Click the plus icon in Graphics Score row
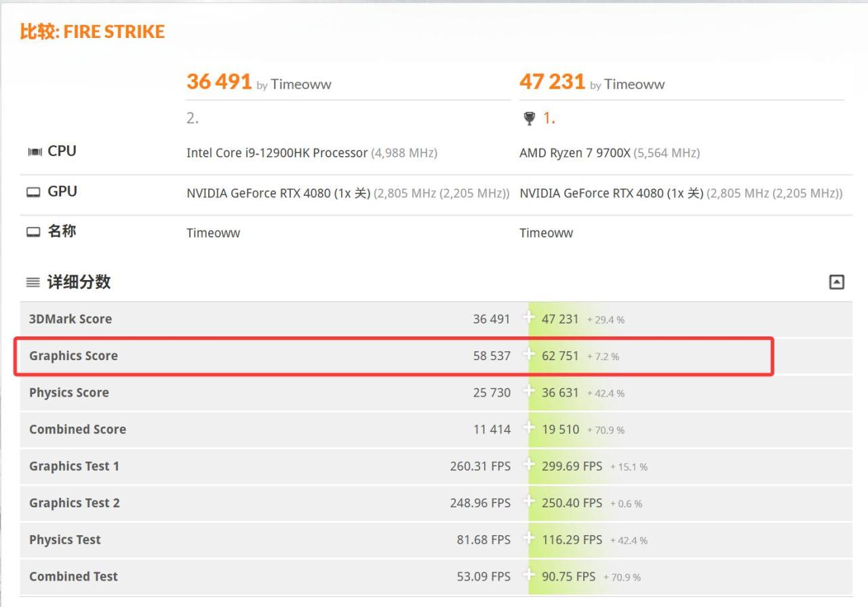868x607 pixels. pos(529,355)
